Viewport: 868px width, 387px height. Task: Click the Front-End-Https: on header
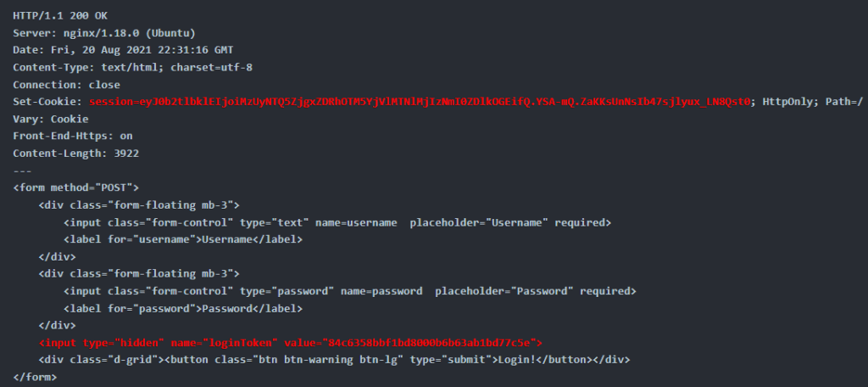pyautogui.click(x=73, y=137)
